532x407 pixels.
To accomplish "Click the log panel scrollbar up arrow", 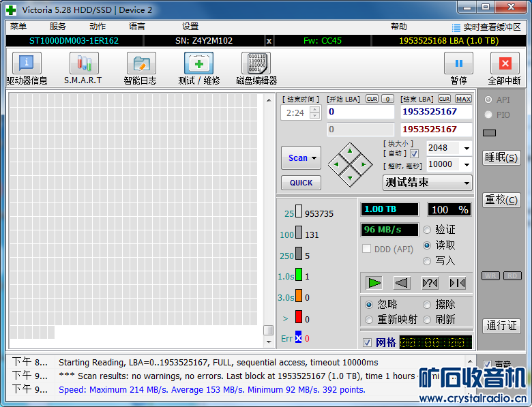I will point(470,361).
